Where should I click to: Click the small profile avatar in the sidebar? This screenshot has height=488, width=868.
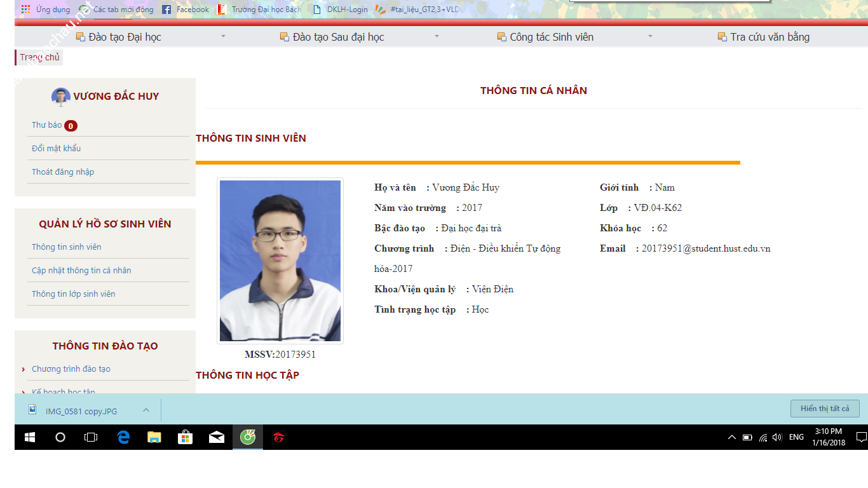click(60, 97)
